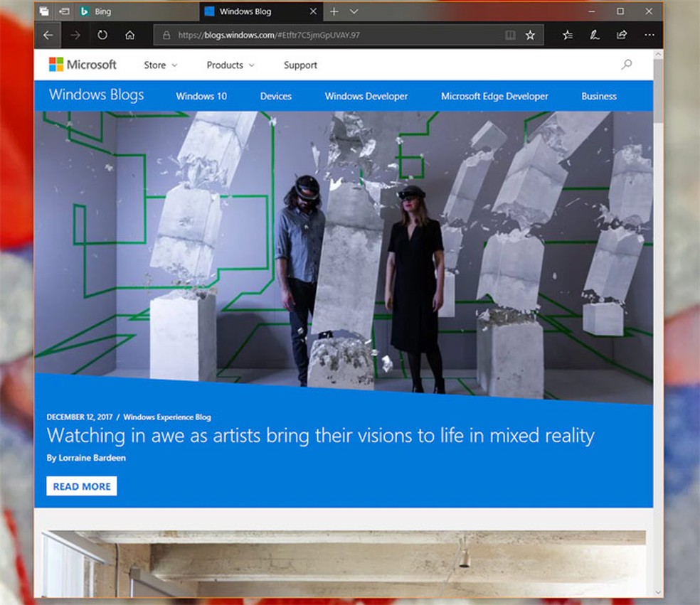This screenshot has width=700, height=605.
Task: Click the back navigation arrow
Action: point(48,34)
